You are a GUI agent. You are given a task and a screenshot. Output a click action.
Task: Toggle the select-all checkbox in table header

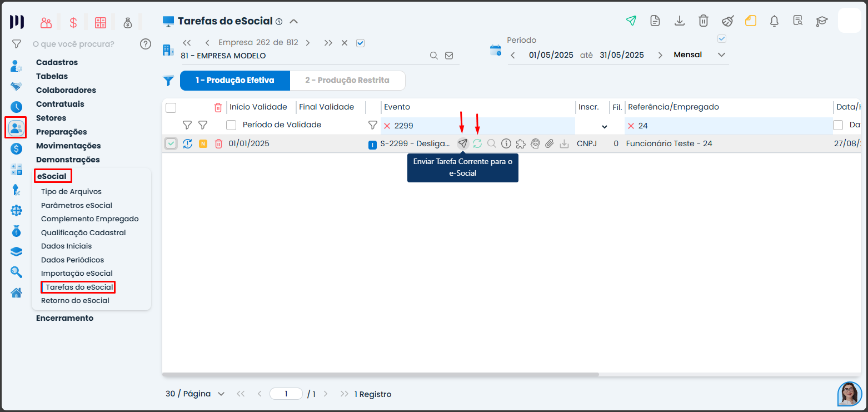click(171, 108)
